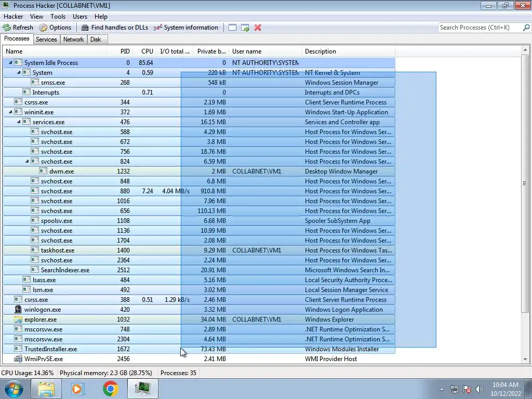Open the Windows Start menu orb
Viewport: 532px width, 399px height.
coord(14,389)
